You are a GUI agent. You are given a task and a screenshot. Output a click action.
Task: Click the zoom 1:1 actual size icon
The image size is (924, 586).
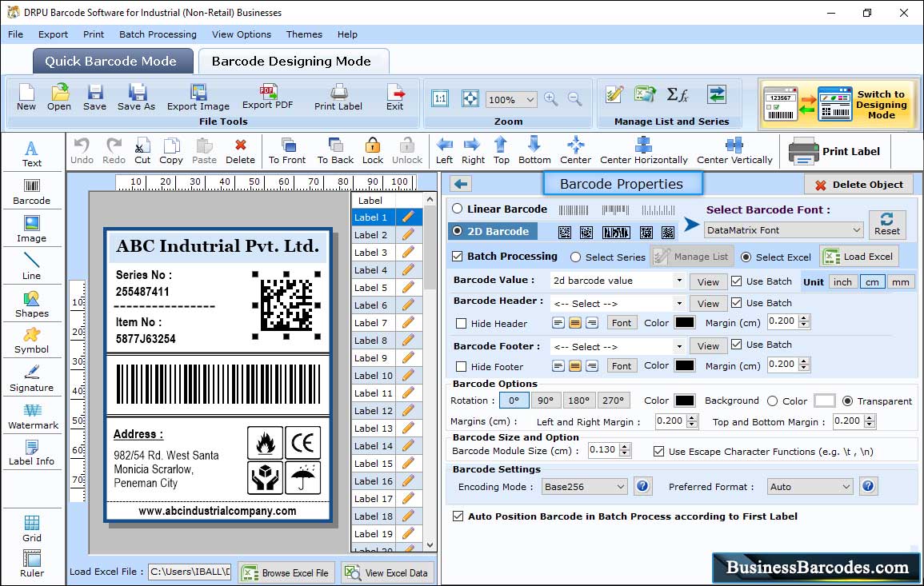440,98
